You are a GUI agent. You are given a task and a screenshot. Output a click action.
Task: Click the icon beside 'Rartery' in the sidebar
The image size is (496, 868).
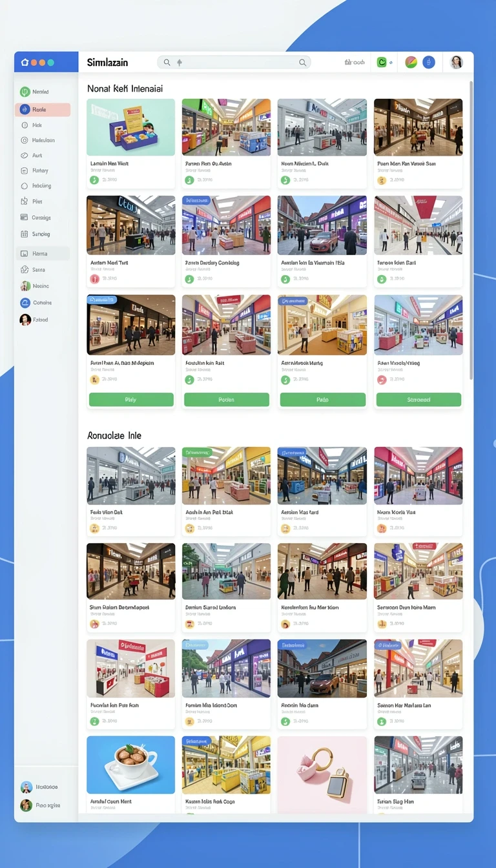click(x=25, y=170)
